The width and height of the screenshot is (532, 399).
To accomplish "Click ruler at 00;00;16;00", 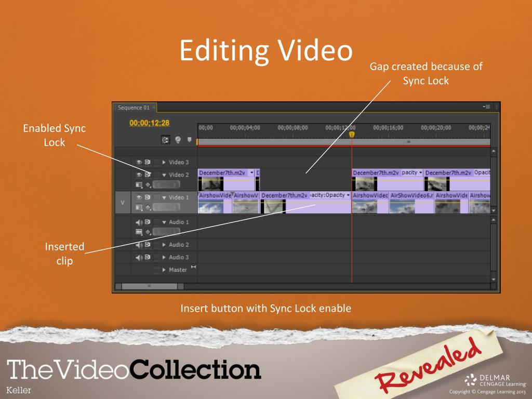I will click(x=388, y=128).
